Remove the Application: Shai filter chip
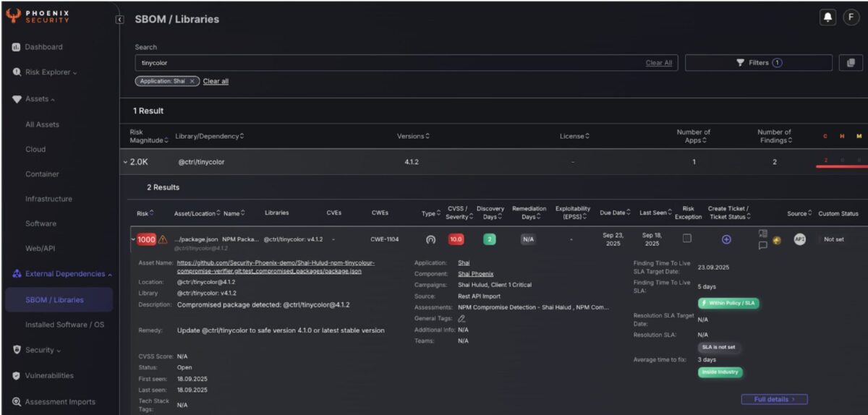Viewport: 868px width, 415px height. (192, 82)
